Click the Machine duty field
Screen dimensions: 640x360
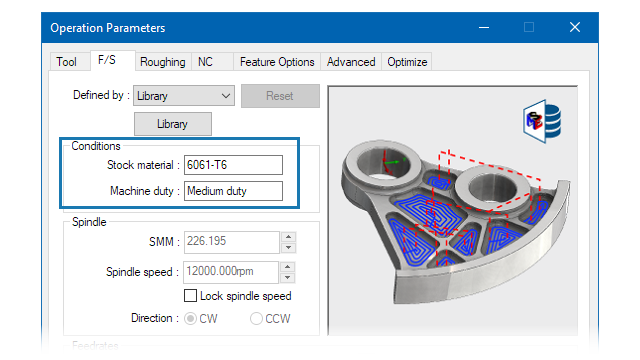pyautogui.click(x=233, y=191)
